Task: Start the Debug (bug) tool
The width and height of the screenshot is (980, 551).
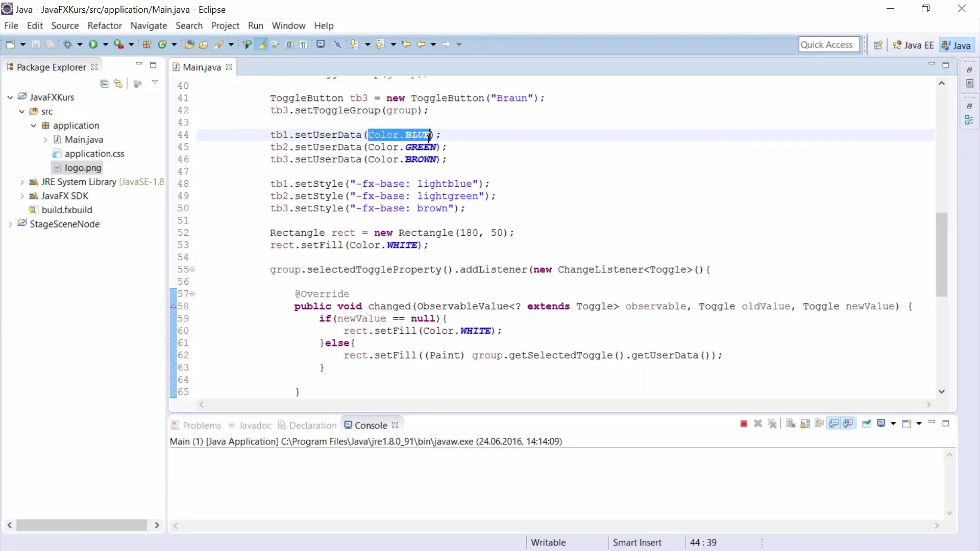Action: (x=67, y=44)
